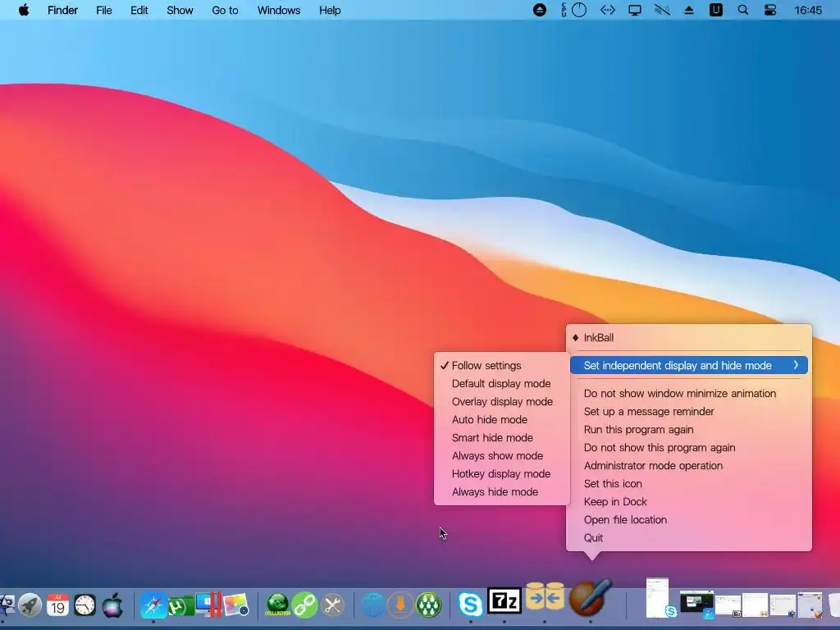The height and width of the screenshot is (630, 840).
Task: Open the green people-group Dock icon
Action: pos(428,605)
